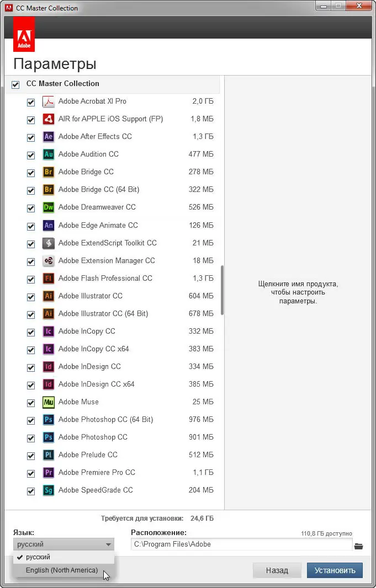Image resolution: width=376 pixels, height=588 pixels.
Task: Click the Назад back button
Action: click(277, 570)
